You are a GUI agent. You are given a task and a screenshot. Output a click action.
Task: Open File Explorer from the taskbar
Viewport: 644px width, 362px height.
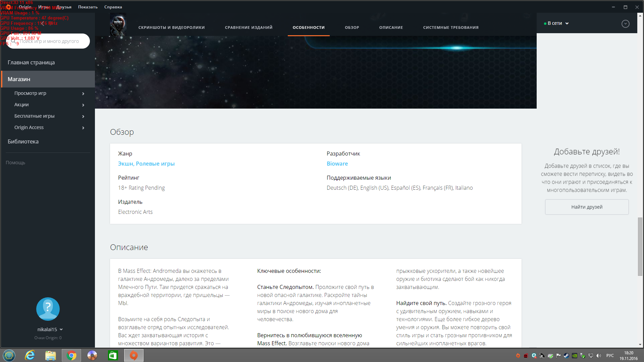(51, 355)
